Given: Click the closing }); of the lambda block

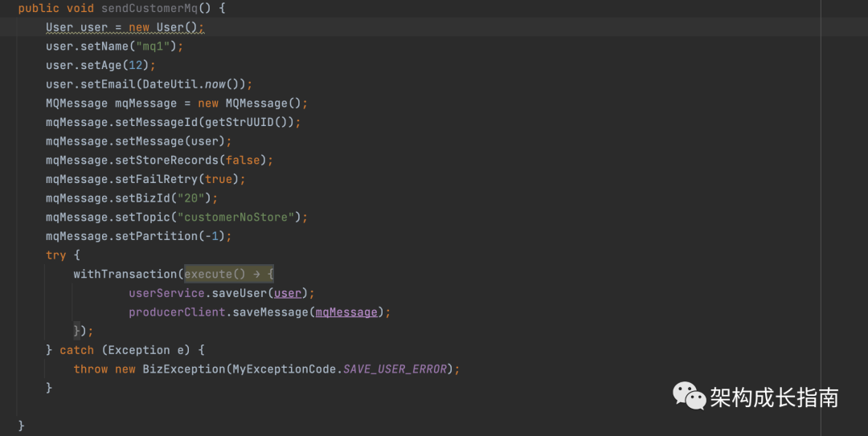Looking at the screenshot, I should 84,331.
